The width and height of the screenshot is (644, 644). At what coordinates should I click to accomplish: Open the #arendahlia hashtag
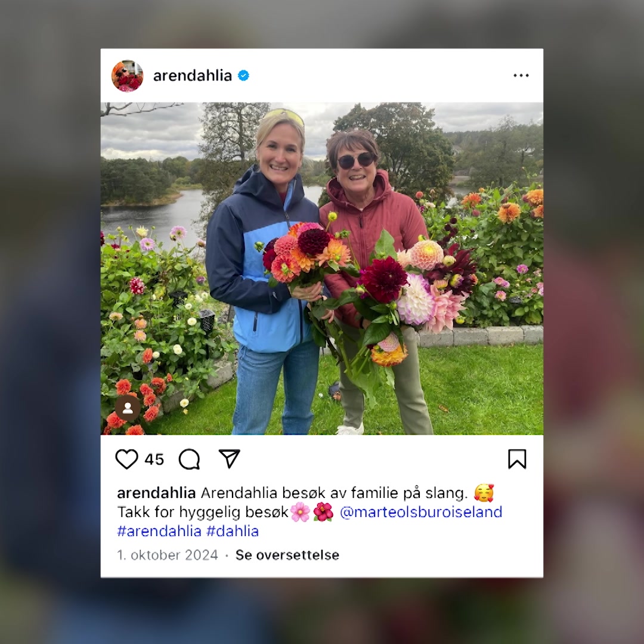[x=159, y=531]
